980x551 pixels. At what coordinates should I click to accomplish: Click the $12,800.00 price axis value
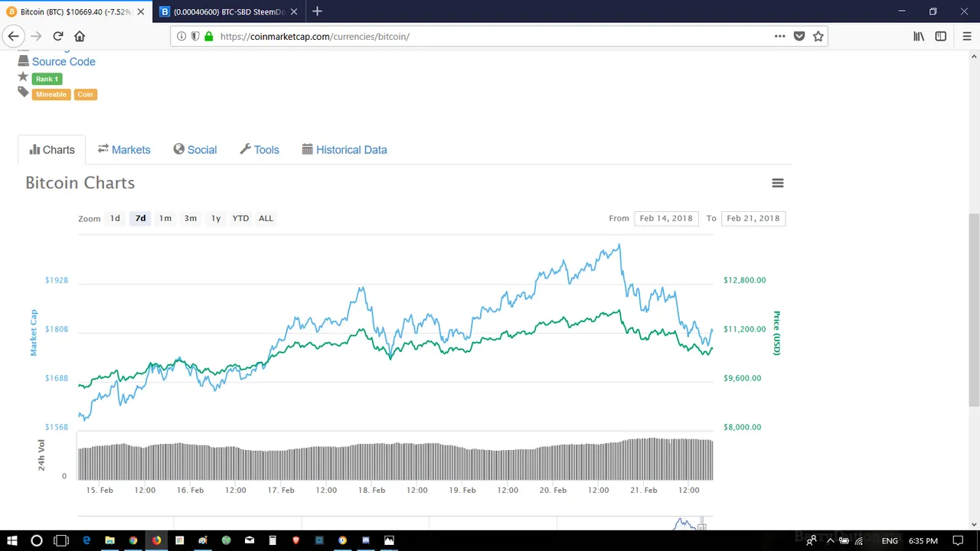click(x=744, y=280)
